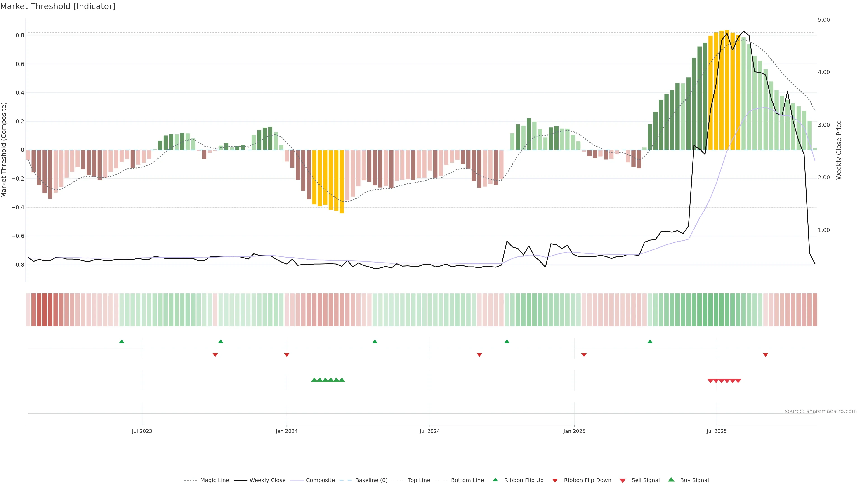Click the Weekly Close Price axis title

click(x=839, y=150)
